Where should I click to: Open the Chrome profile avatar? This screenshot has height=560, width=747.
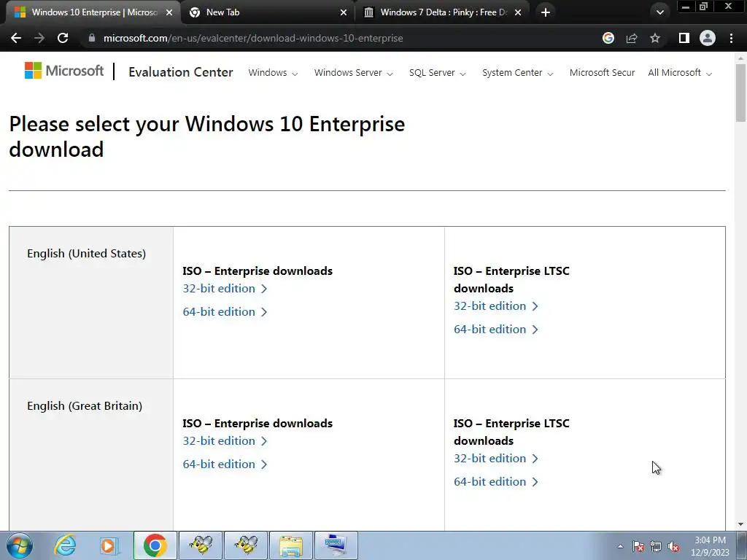pyautogui.click(x=708, y=38)
